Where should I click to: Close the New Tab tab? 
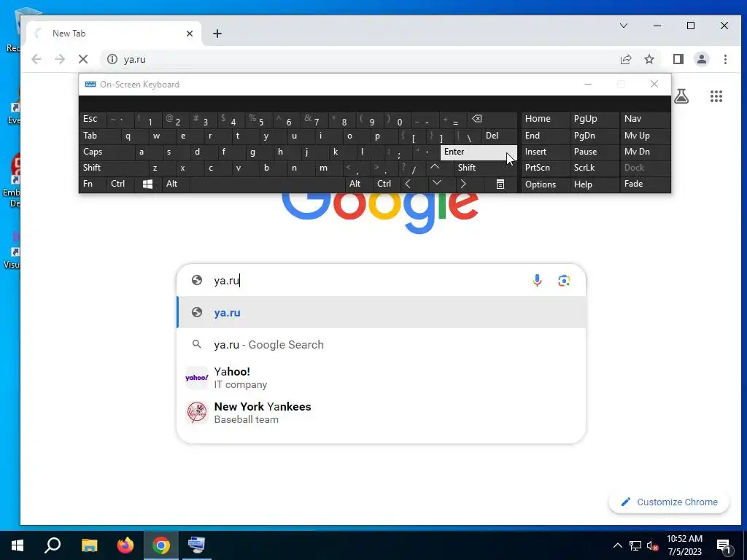click(x=190, y=34)
